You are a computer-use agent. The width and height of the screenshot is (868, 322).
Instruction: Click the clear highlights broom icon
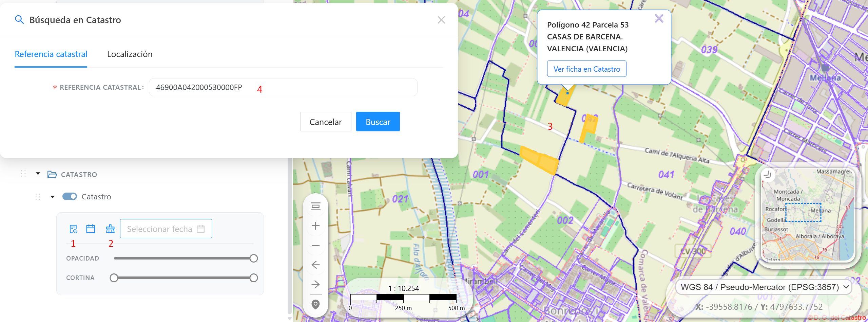coord(110,229)
